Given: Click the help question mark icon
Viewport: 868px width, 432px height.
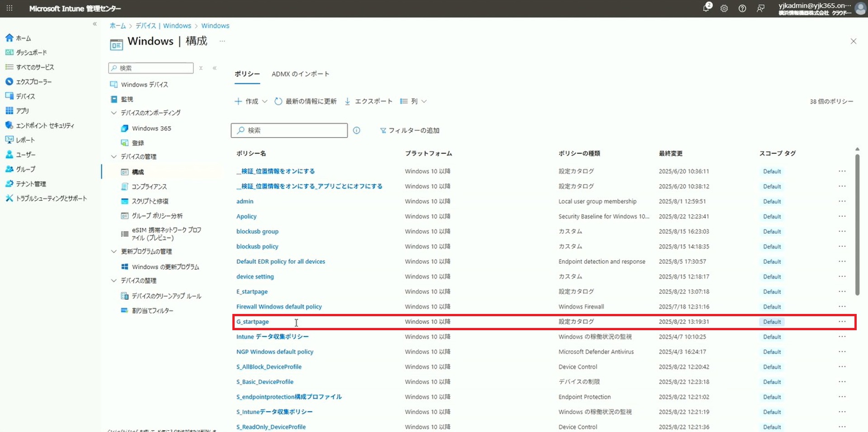Looking at the screenshot, I should (742, 8).
